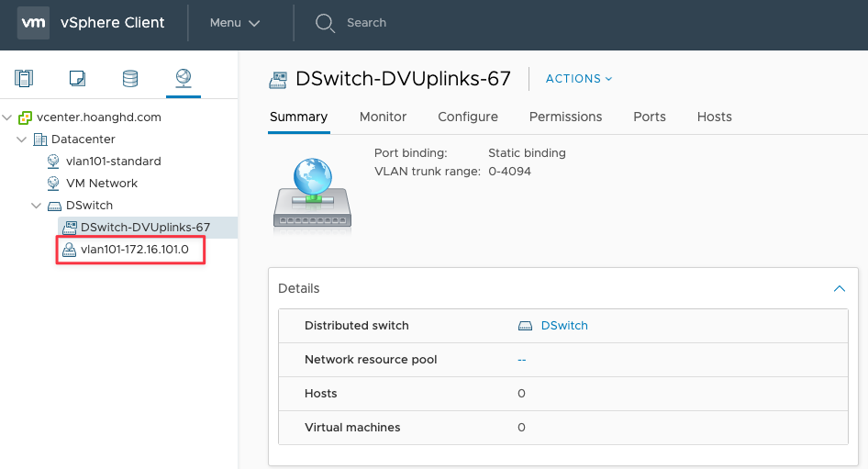Click the search magnifier icon
Screen dimensions: 868x469
click(325, 23)
